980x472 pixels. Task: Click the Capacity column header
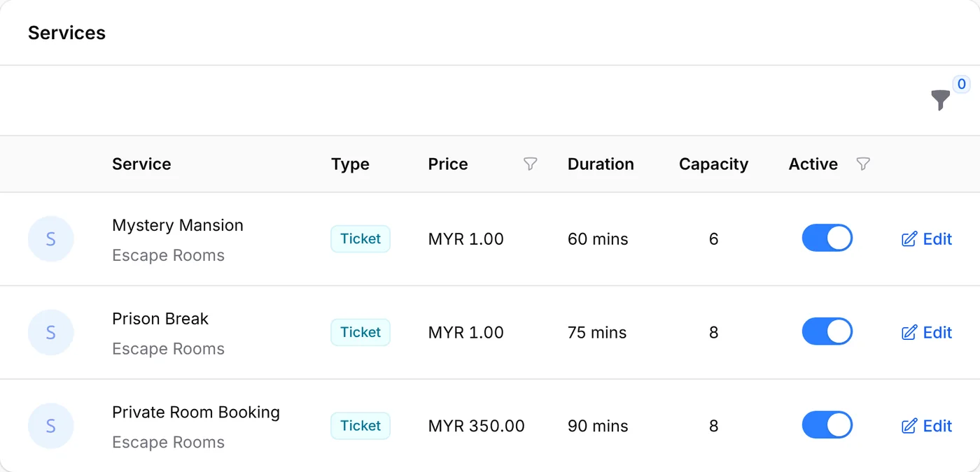pos(713,164)
